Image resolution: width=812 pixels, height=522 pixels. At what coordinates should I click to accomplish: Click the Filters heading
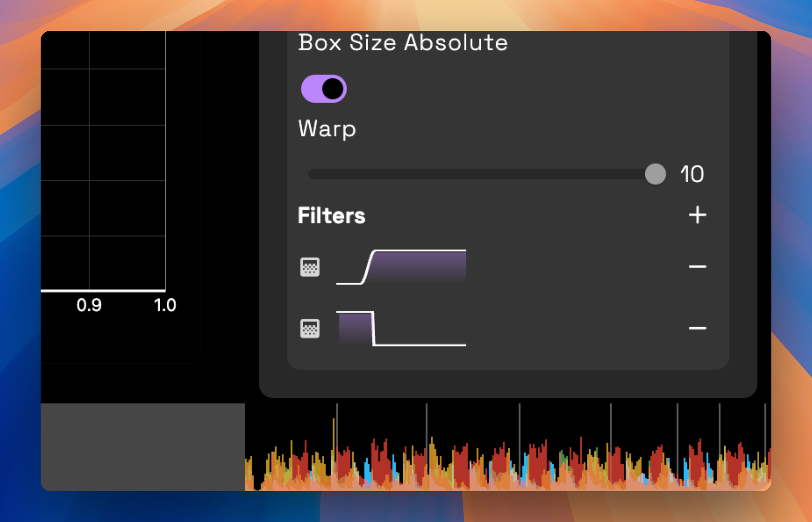pyautogui.click(x=331, y=215)
